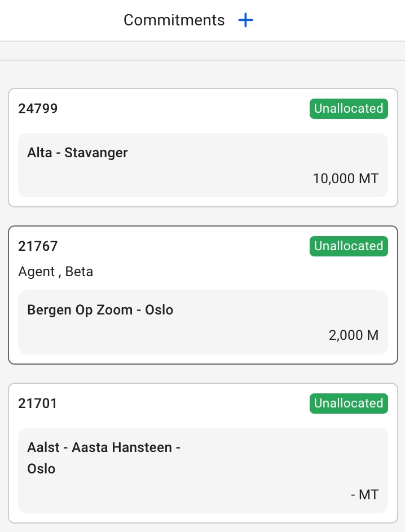Click the word Stavanger in commitment 24799

[96, 153]
